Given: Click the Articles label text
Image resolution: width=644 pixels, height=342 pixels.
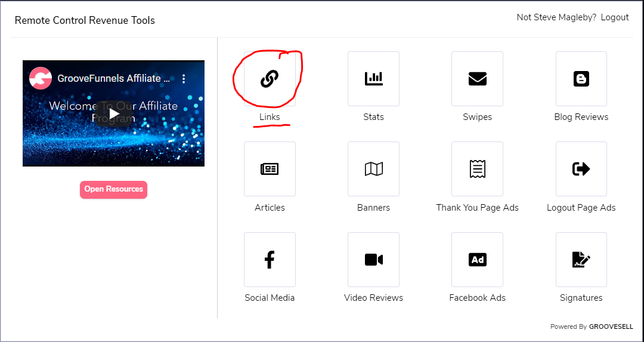Looking at the screenshot, I should (270, 208).
